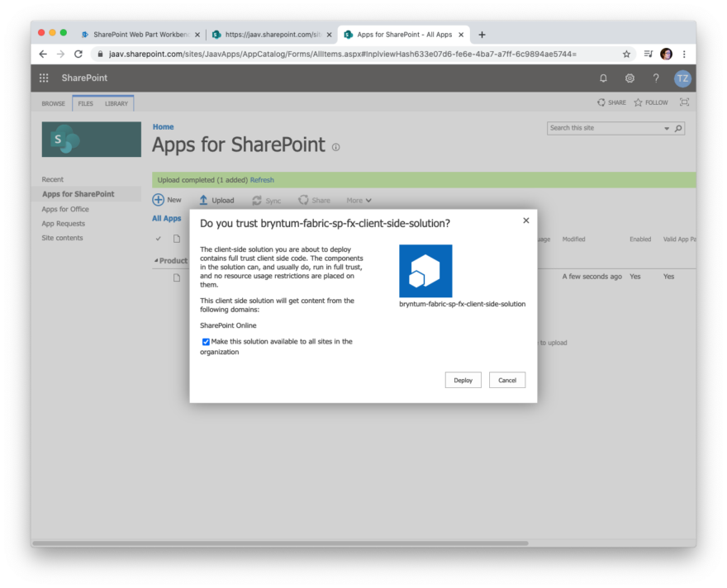
Task: Open the New item menu
Action: point(166,199)
